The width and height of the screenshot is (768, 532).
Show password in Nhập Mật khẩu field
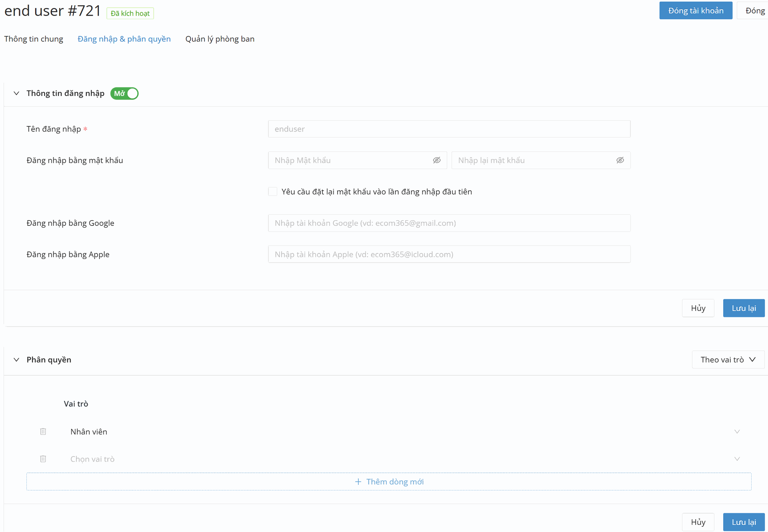436,160
